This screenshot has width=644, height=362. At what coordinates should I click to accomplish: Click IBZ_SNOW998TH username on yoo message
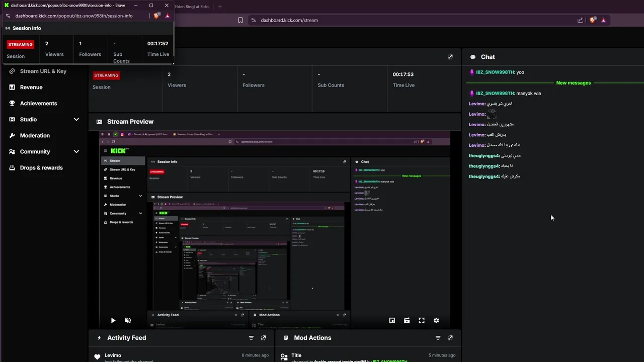pos(495,72)
